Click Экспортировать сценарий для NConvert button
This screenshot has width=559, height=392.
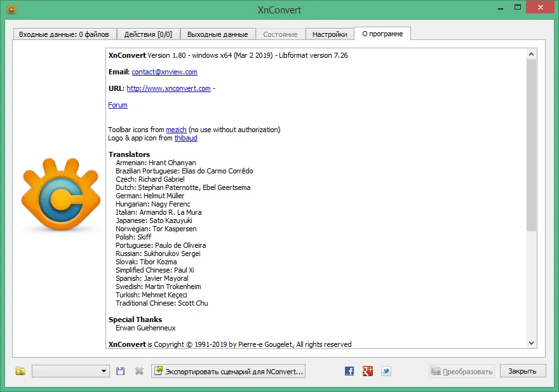229,371
